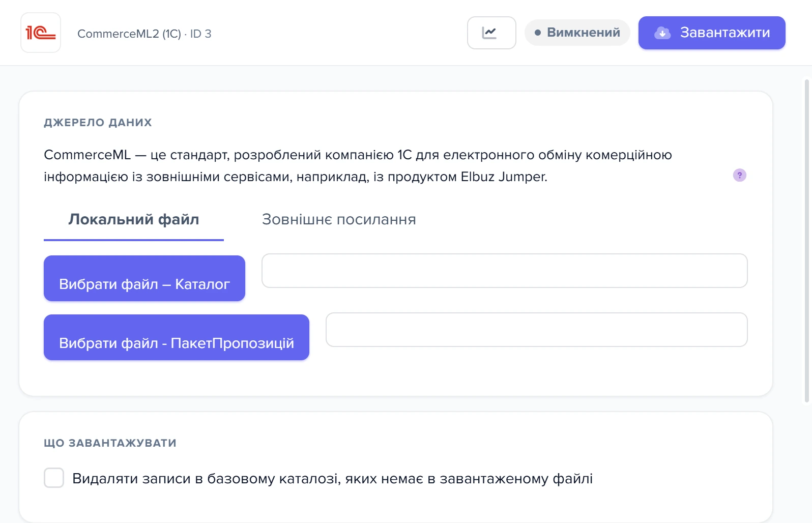Switch to the Локальний файл tab

[x=134, y=220]
